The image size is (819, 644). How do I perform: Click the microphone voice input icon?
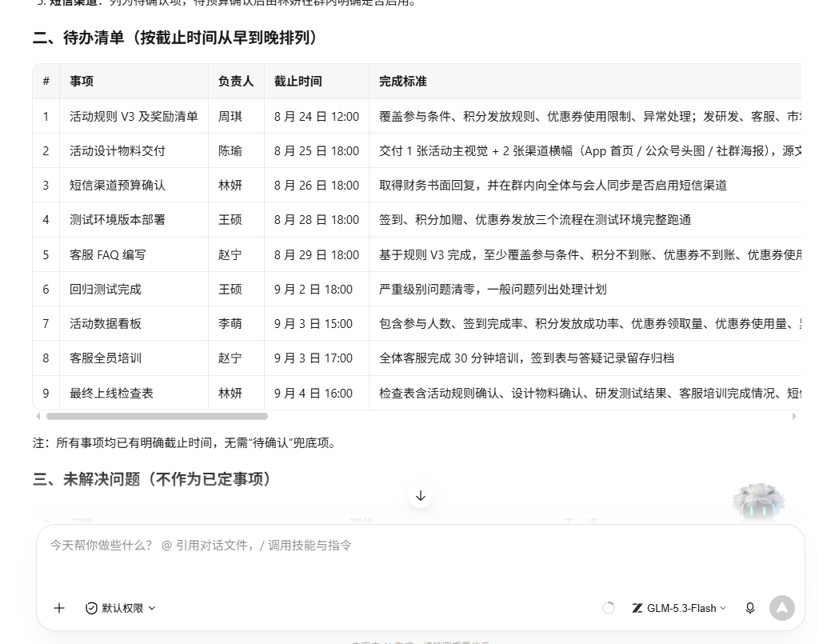750,608
